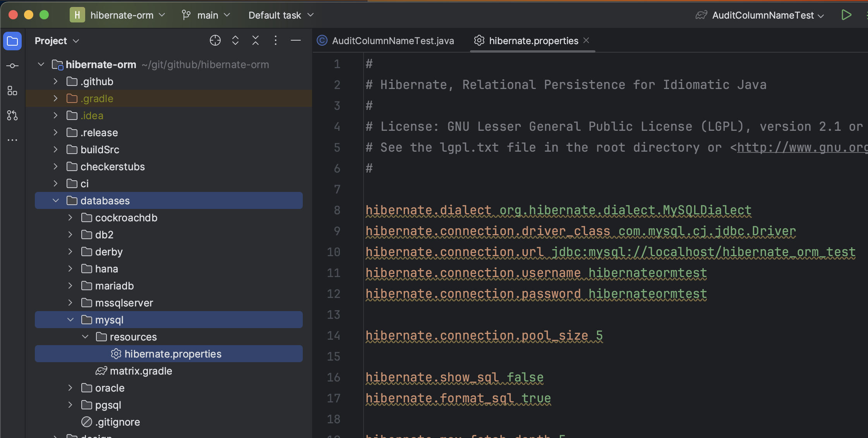Open the AuditColumnNameTest run configuration dropdown
The image size is (868, 438).
pos(763,15)
